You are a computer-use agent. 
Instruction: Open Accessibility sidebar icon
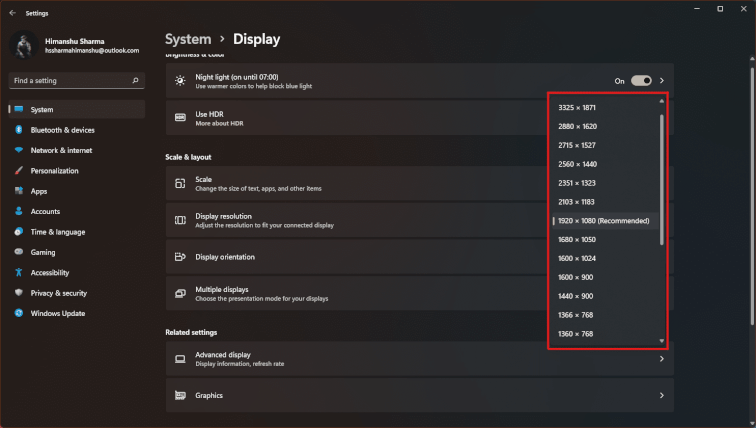(19, 272)
